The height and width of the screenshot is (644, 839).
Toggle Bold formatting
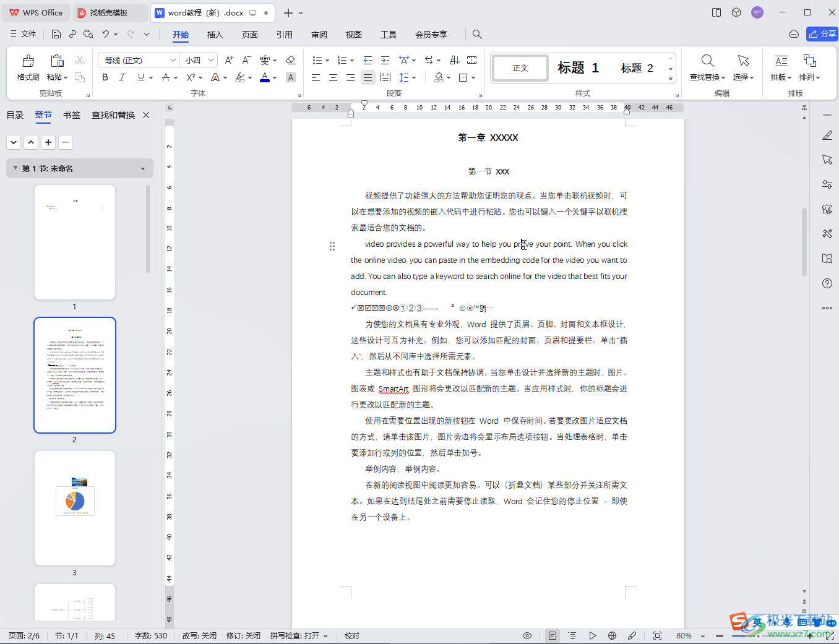tap(105, 77)
